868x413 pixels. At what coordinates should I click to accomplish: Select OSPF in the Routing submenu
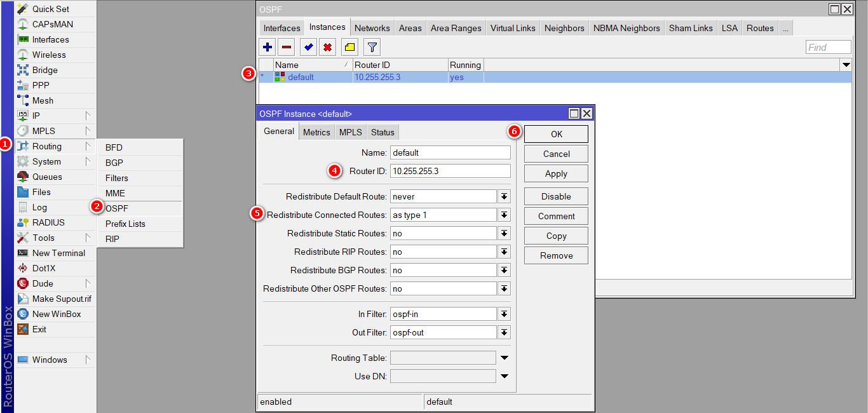coord(117,208)
